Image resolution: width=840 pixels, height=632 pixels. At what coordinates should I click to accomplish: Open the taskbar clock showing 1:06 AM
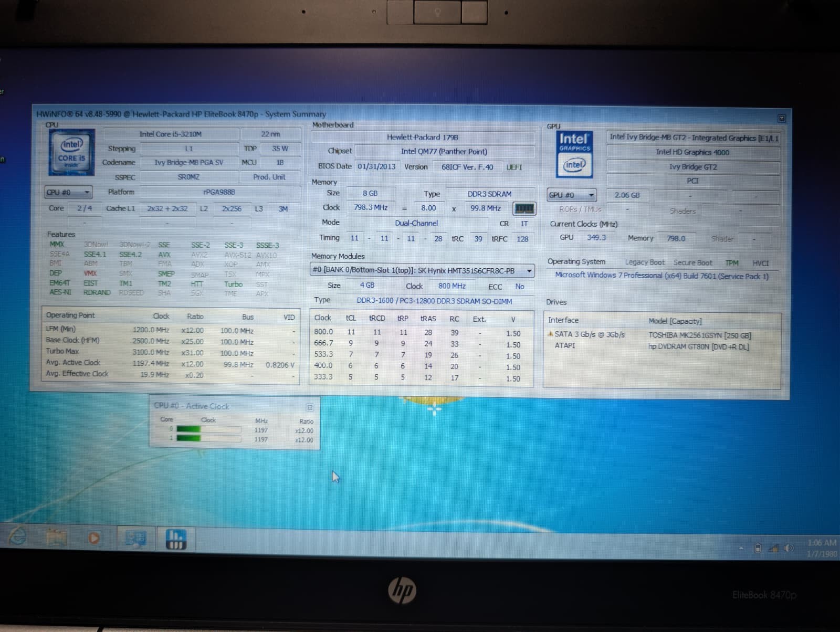[822, 548]
